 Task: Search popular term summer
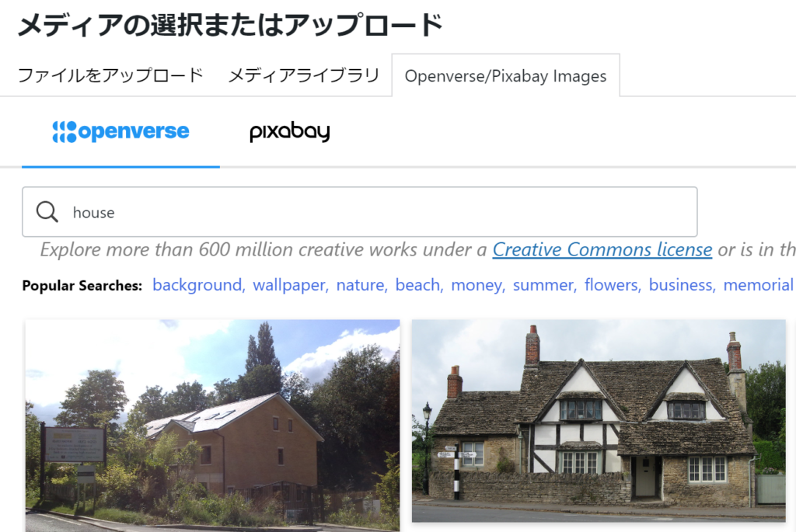tap(543, 285)
